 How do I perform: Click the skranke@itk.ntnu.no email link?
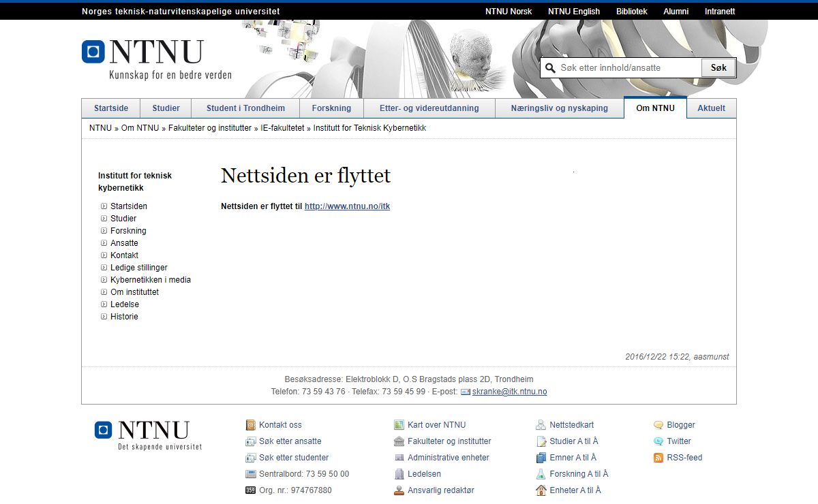coord(509,392)
